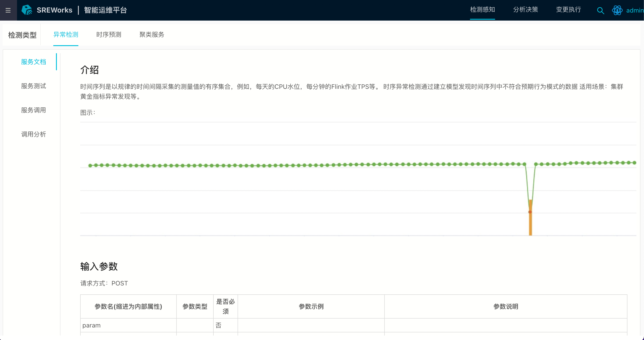644x340 pixels.
Task: Open the 分析决策 top menu
Action: (525, 10)
